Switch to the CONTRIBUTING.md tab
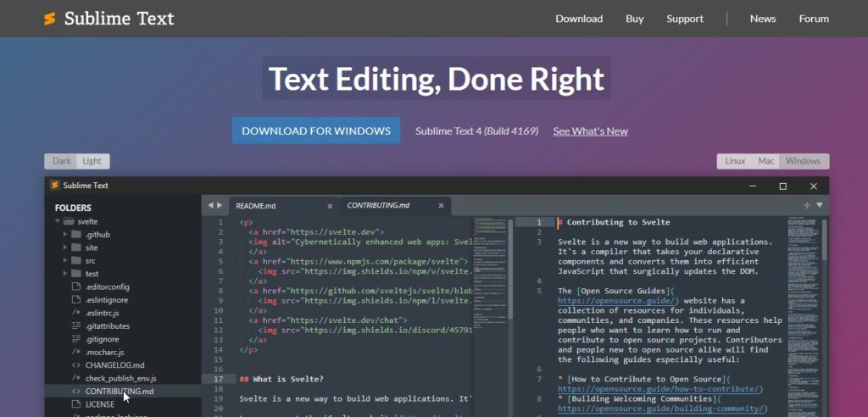Screen dimensions: 868x417 [395, 206]
